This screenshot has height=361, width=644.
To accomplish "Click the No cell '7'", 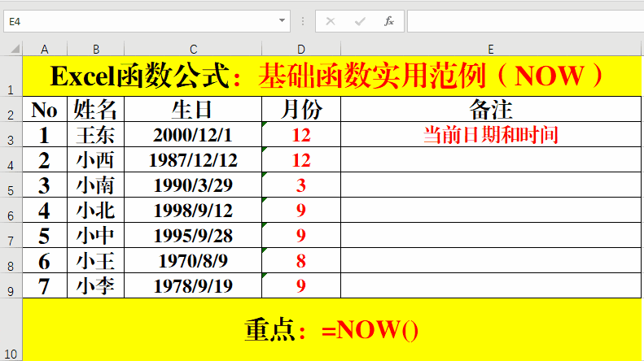I will 45,285.
